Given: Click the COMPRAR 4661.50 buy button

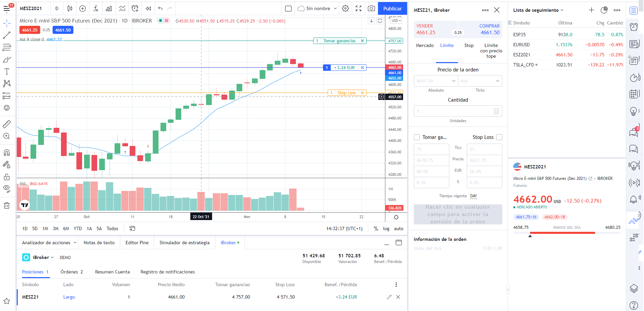Looking at the screenshot, I should (480, 29).
